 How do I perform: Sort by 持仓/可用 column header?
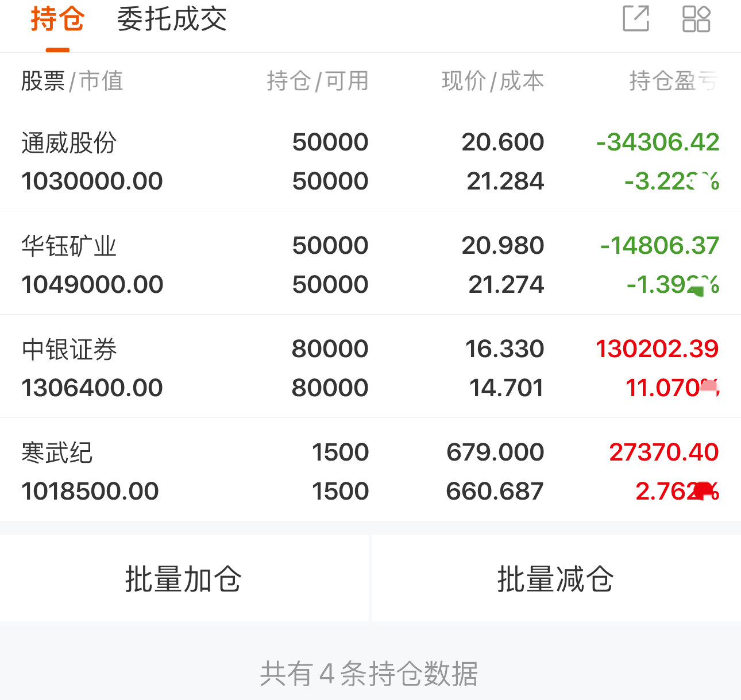point(318,81)
